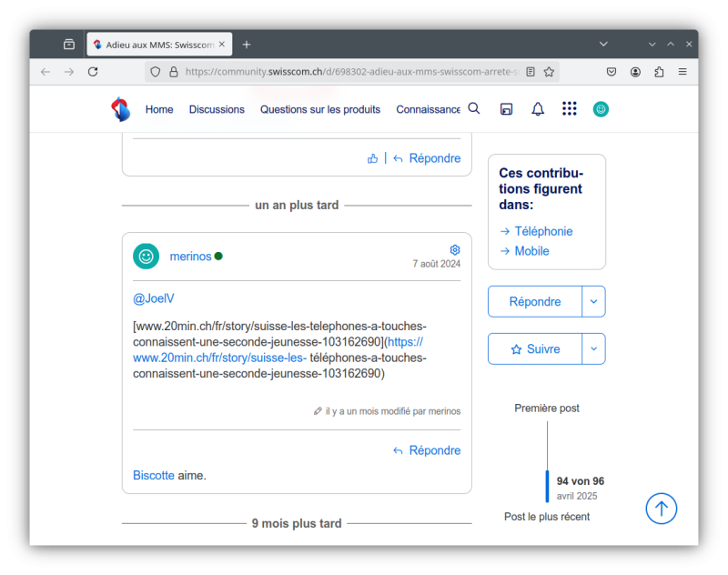Screen dimensions: 728x575
Task: Click the sidebar Répondre button
Action: 535,302
